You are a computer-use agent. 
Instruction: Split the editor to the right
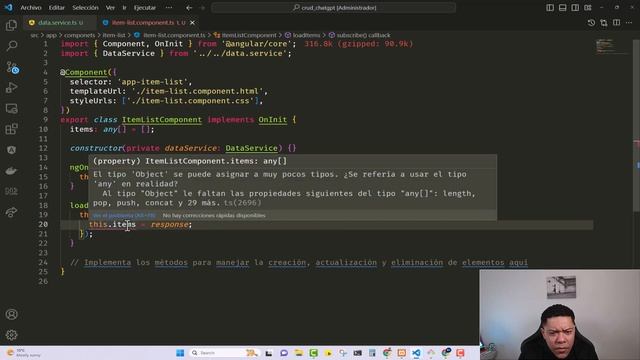(616, 23)
